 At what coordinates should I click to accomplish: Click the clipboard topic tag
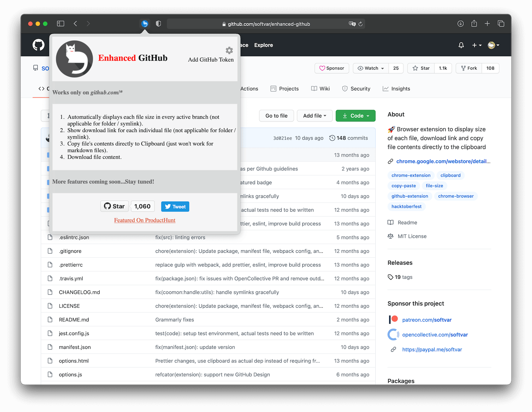point(450,175)
